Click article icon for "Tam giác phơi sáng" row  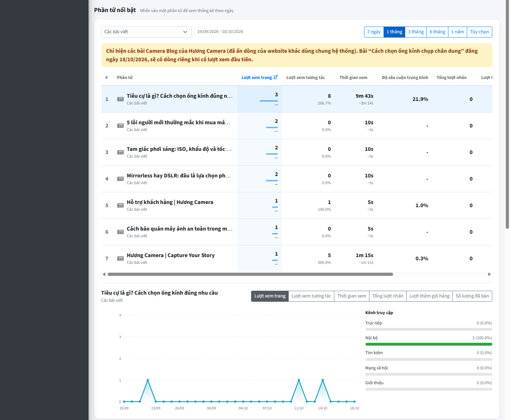coord(120,152)
